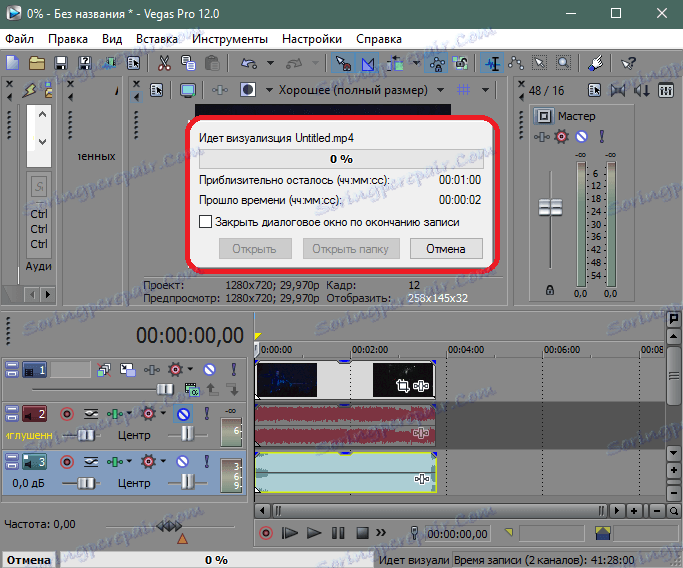The height and width of the screenshot is (568, 683).
Task: Open the Undo history dropdown arrow
Action: coord(270,64)
